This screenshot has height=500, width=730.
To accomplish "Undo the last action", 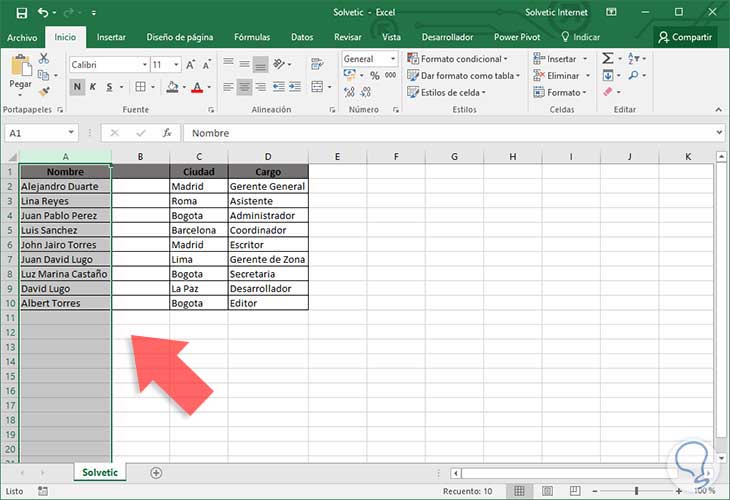I will pyautogui.click(x=43, y=13).
